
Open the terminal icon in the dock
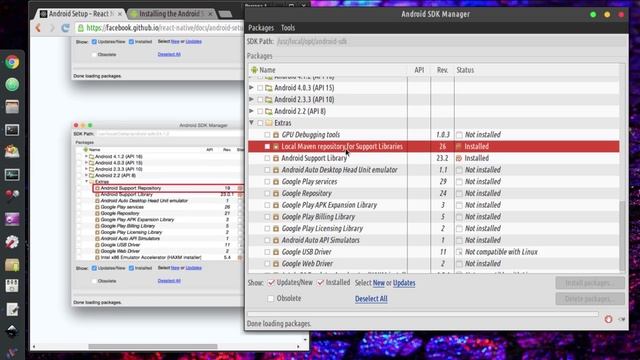12,130
